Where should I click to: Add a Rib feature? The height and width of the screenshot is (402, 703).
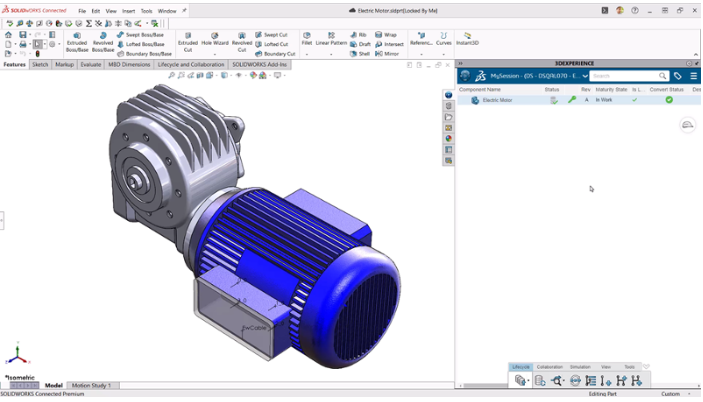[x=358, y=35]
